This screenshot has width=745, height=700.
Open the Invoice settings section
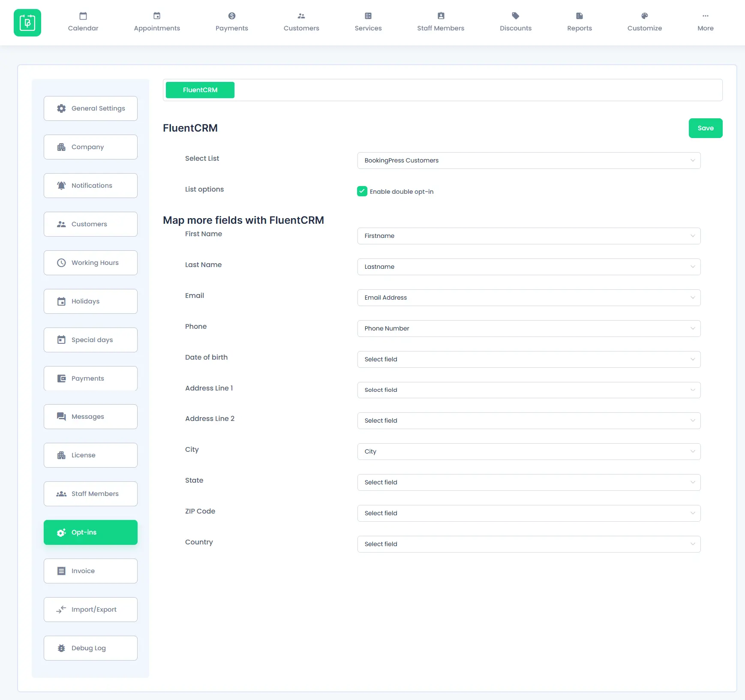[90, 571]
